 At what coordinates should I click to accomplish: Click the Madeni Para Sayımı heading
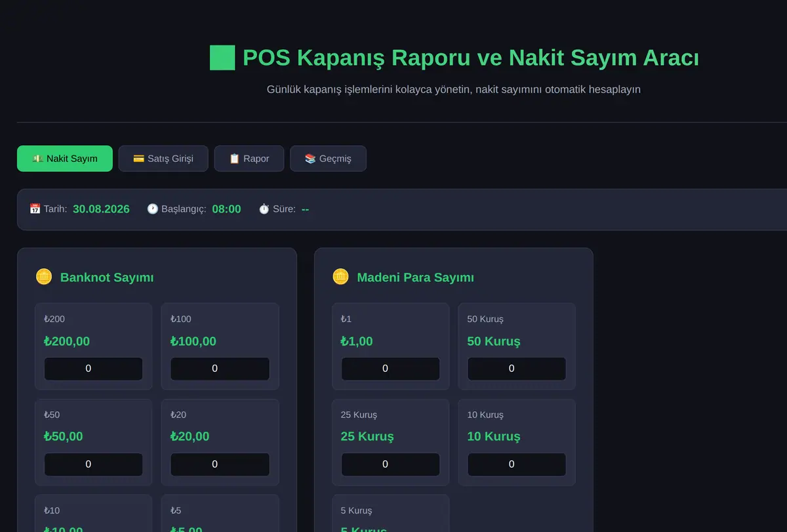click(x=415, y=277)
